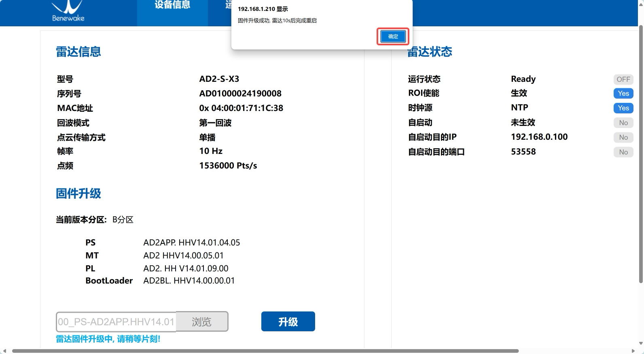
Task: Toggle the 自启动目的IP No switch
Action: click(623, 137)
